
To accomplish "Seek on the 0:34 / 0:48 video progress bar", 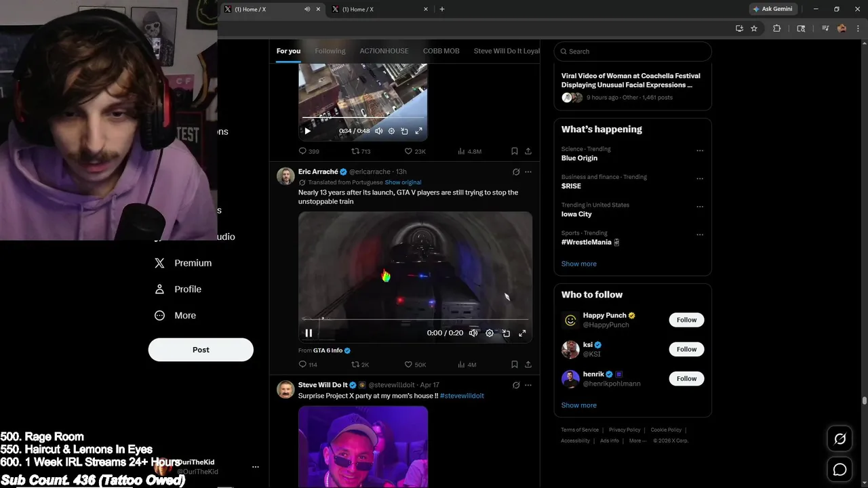I will [363, 119].
